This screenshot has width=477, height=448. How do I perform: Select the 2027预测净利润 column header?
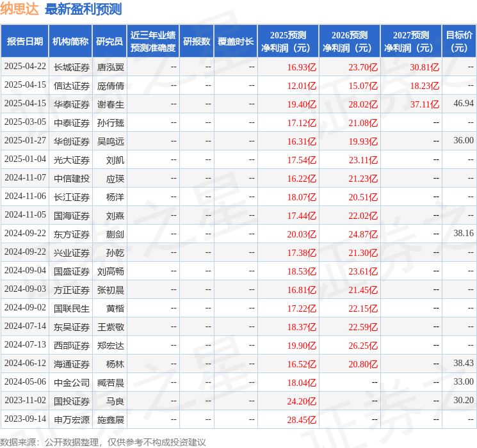[410, 42]
